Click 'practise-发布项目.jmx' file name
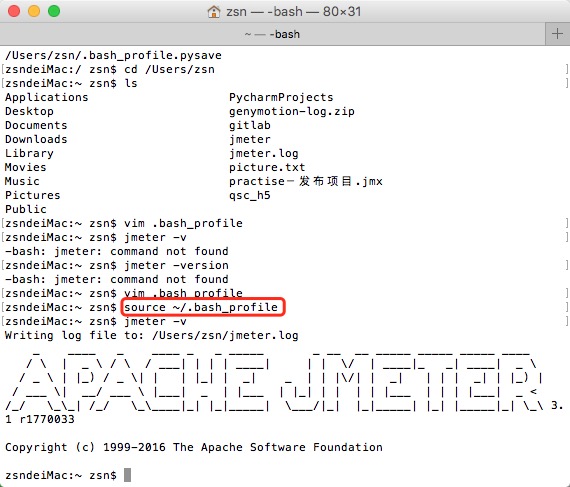This screenshot has width=570, height=487. [306, 181]
